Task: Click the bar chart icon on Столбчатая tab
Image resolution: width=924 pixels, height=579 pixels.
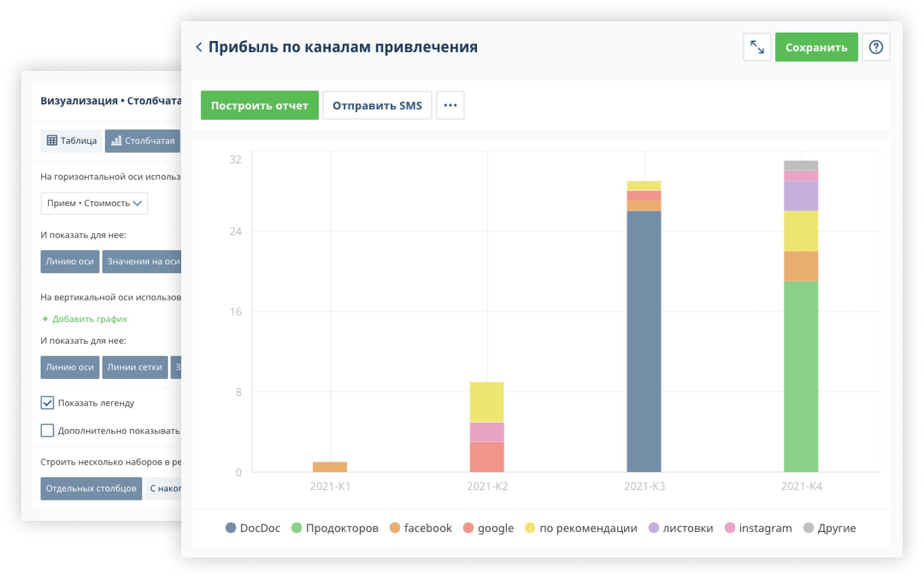Action: click(116, 140)
